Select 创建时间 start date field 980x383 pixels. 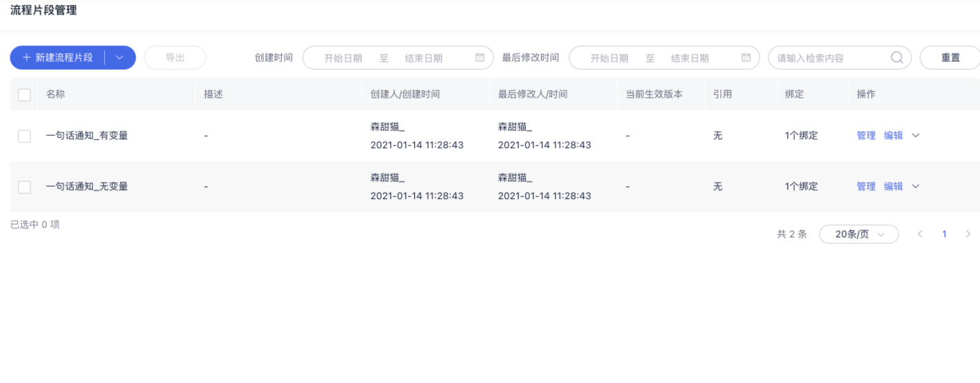coord(343,59)
